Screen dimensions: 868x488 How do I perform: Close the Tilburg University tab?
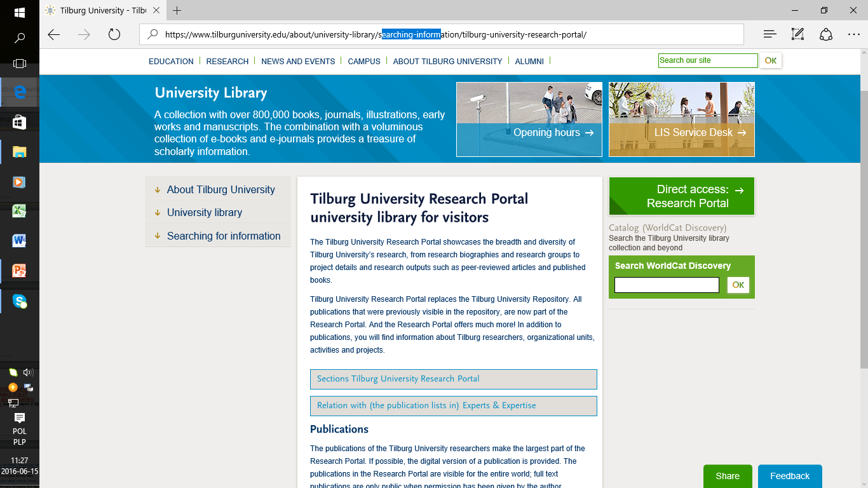pos(156,10)
